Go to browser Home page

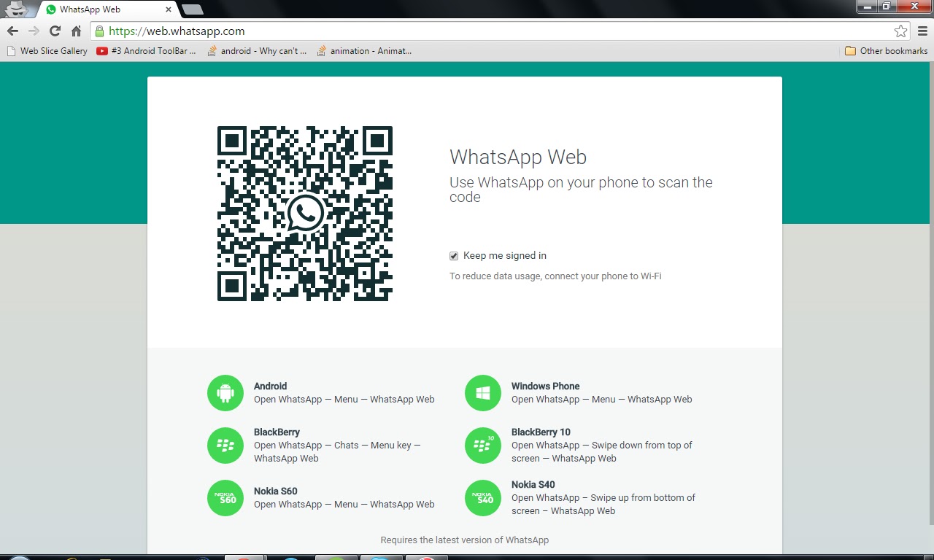click(76, 31)
